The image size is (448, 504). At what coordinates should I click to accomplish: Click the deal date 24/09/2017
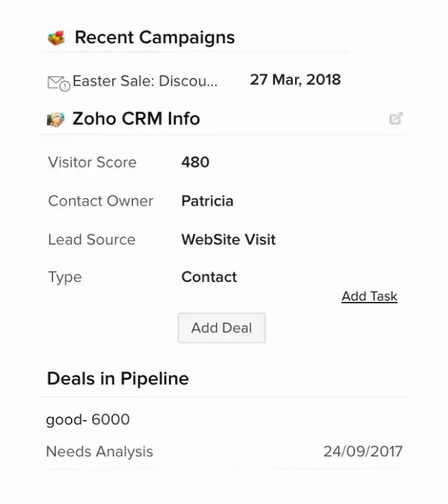click(x=363, y=452)
